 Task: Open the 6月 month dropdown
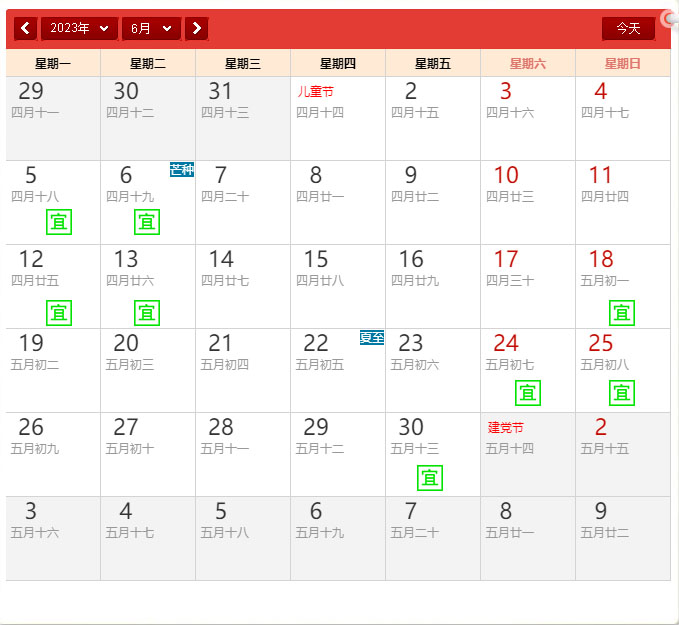tap(151, 29)
